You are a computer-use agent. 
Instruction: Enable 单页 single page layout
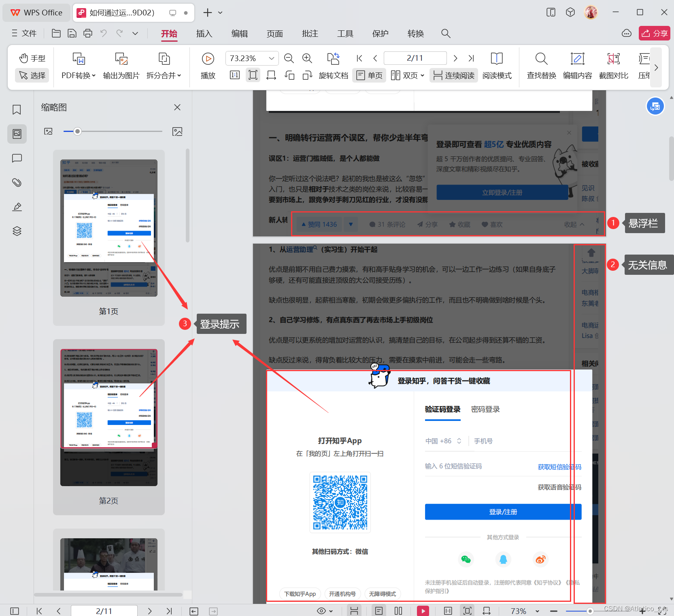click(370, 75)
